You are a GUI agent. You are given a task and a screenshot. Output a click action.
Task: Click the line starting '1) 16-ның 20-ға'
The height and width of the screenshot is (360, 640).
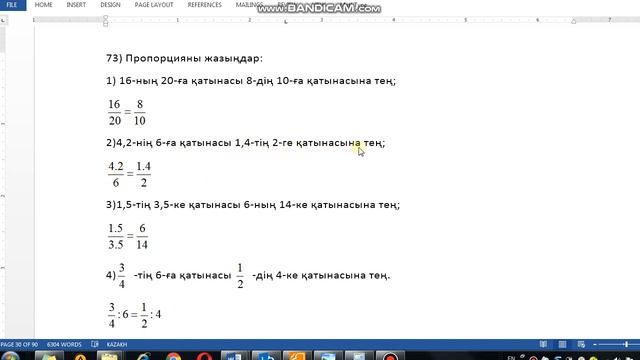251,81
